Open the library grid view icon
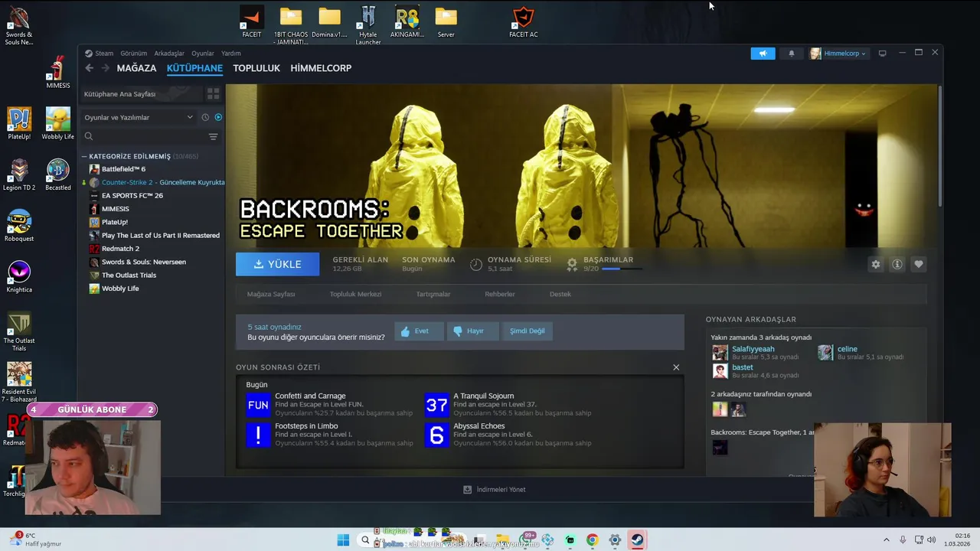This screenshot has width=980, height=551. [213, 93]
